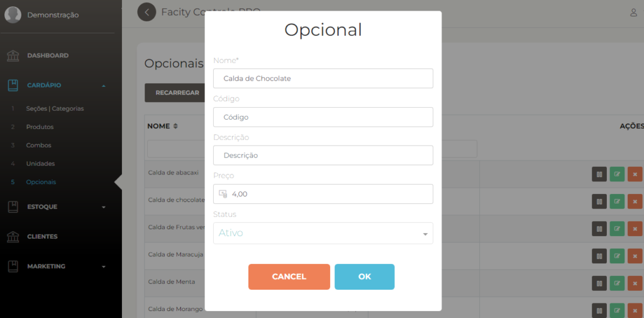Click the green edit icon for Calda de abacaxi

pyautogui.click(x=617, y=174)
